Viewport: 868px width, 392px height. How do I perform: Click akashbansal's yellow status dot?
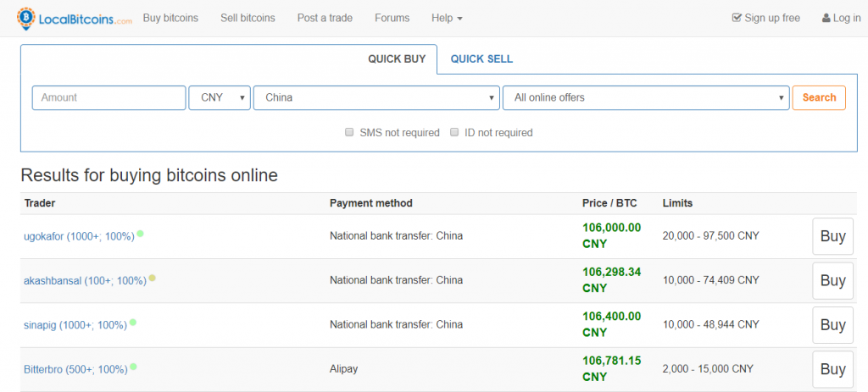[153, 278]
